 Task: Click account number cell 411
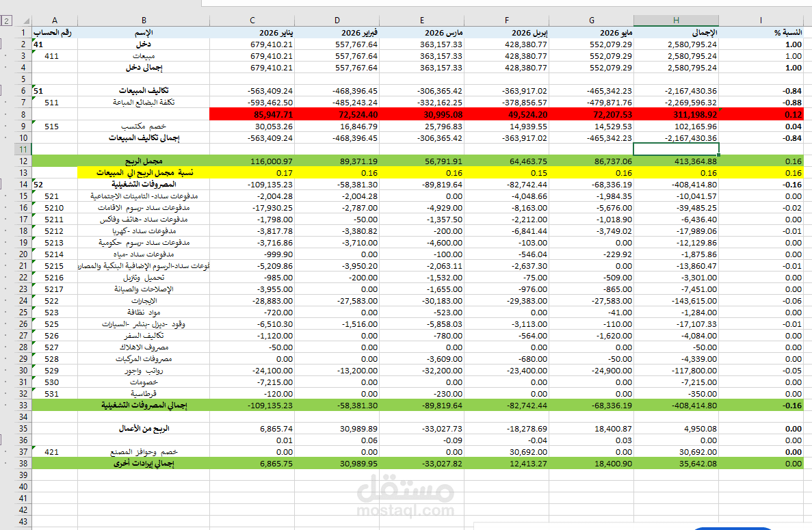[55, 56]
